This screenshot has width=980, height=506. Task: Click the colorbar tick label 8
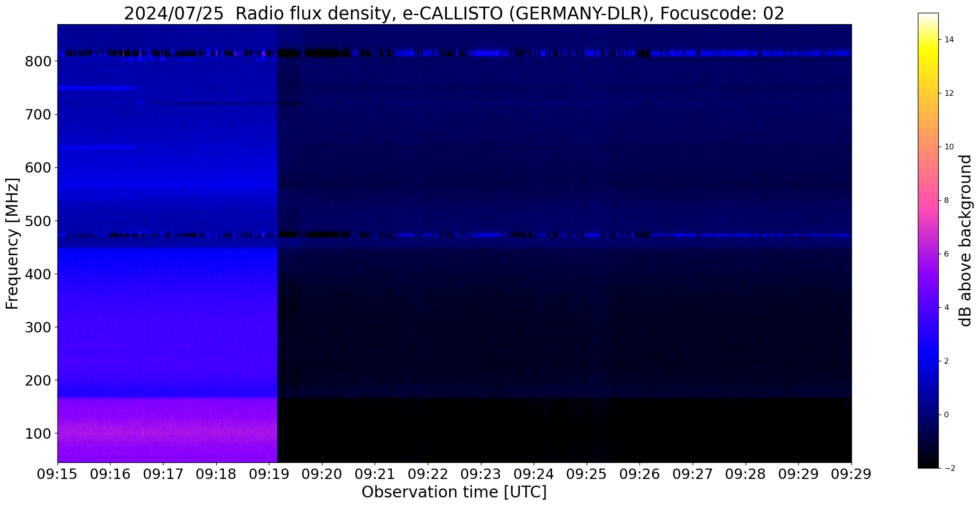point(946,201)
